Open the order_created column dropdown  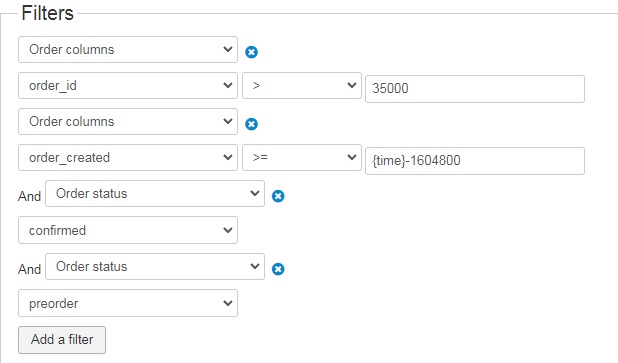(x=128, y=157)
